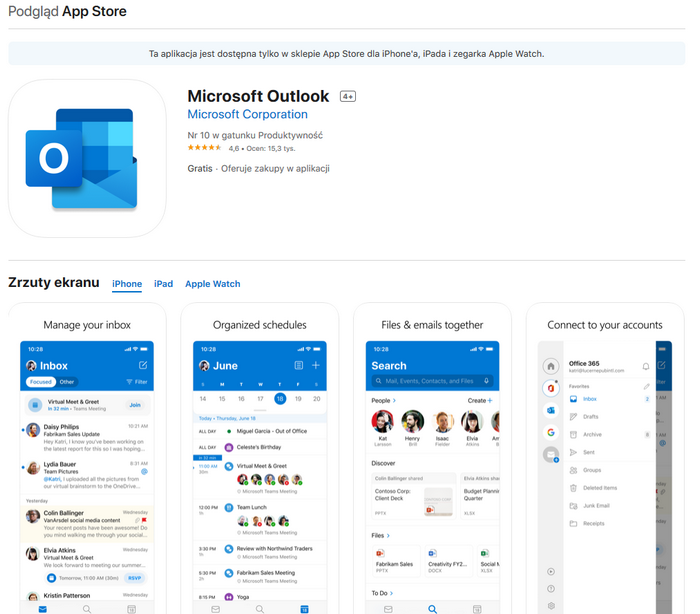Click the microphone icon in search field

tap(486, 381)
